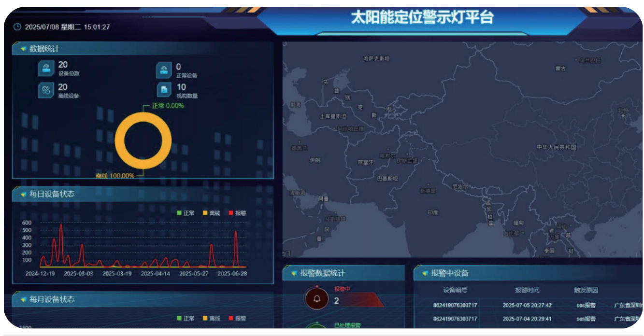644x336 pixels.
Task: Toggle 正常 series in 每月设备状态 legend
Action: tap(186, 318)
